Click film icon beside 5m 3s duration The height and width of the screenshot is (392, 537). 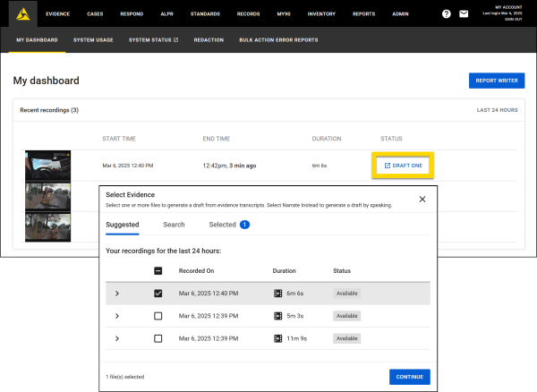click(278, 316)
